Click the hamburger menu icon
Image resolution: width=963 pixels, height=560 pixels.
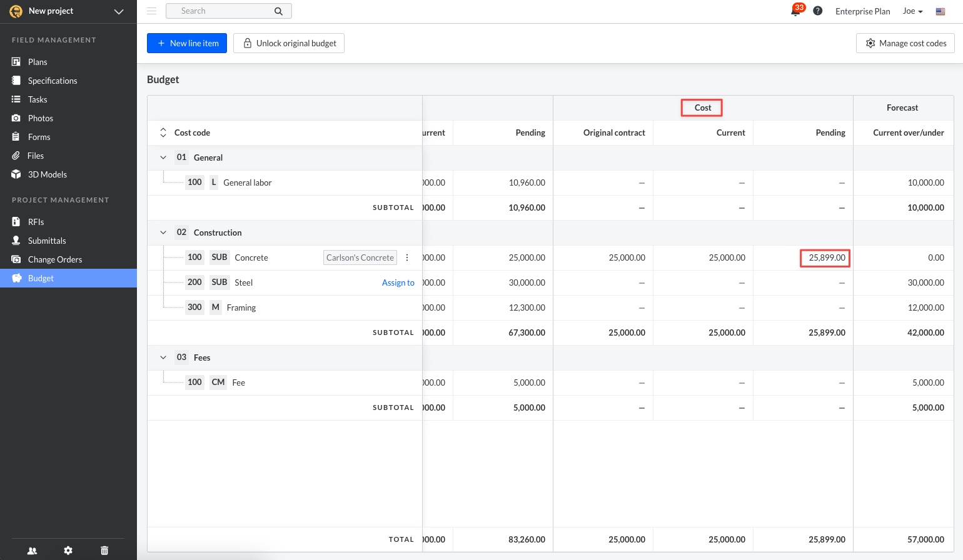pyautogui.click(x=151, y=11)
